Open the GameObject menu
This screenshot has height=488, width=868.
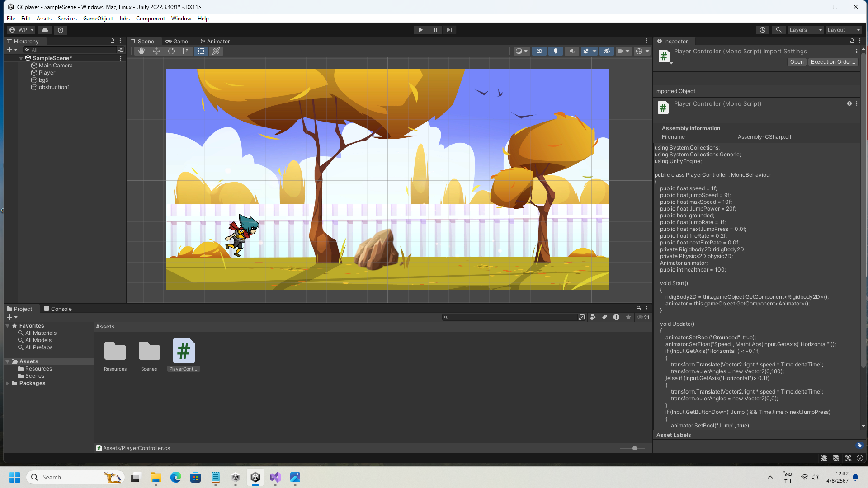(x=98, y=19)
